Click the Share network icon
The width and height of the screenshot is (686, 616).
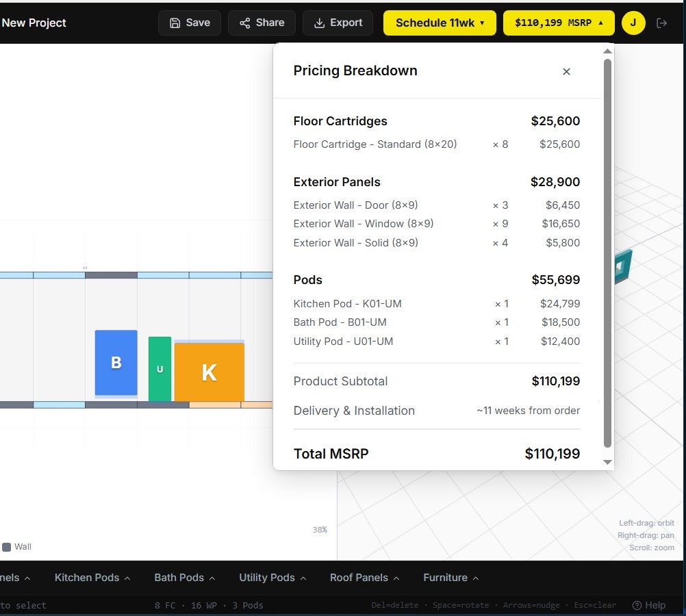[245, 23]
